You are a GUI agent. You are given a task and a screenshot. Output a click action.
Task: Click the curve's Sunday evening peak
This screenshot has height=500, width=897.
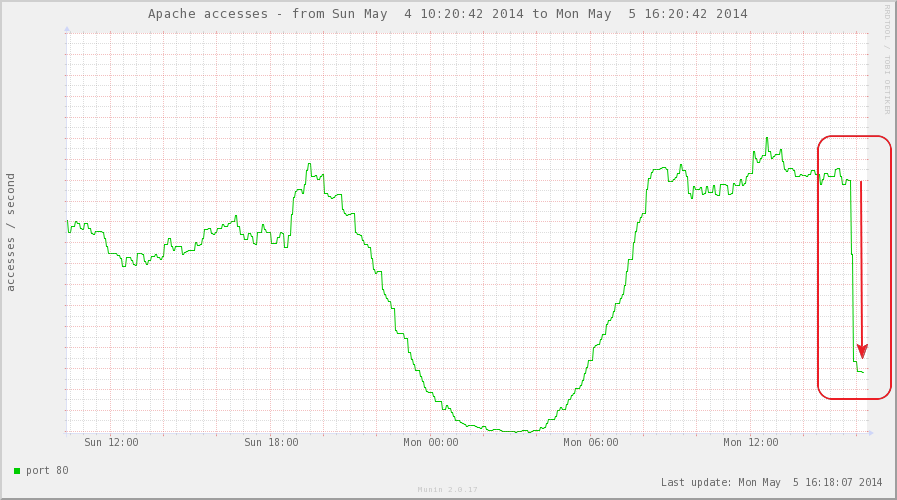point(309,164)
